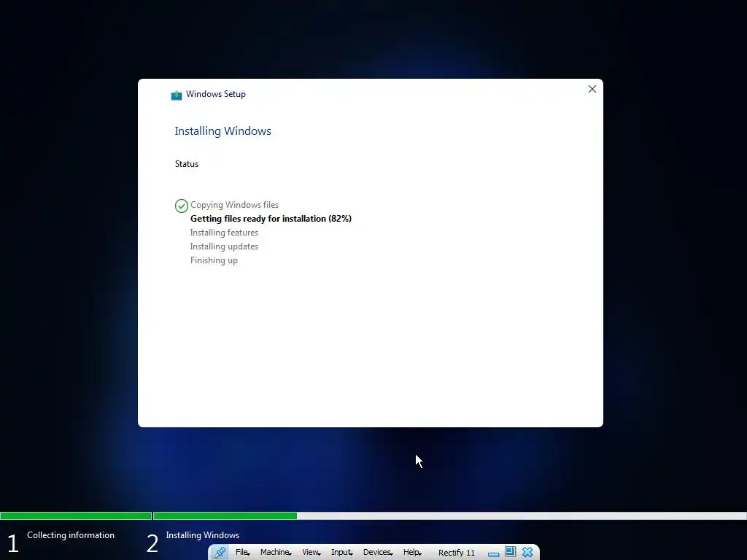Click the 'Installing Windows' heading

[222, 131]
